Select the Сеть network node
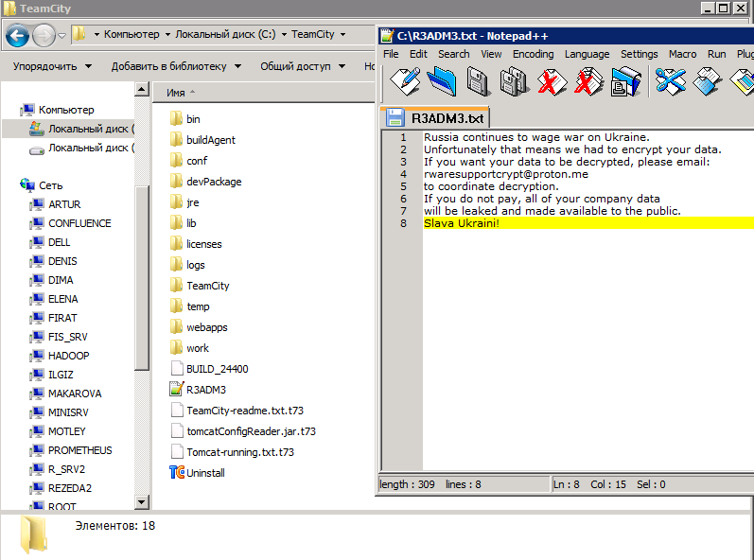754x560 pixels. click(42, 185)
